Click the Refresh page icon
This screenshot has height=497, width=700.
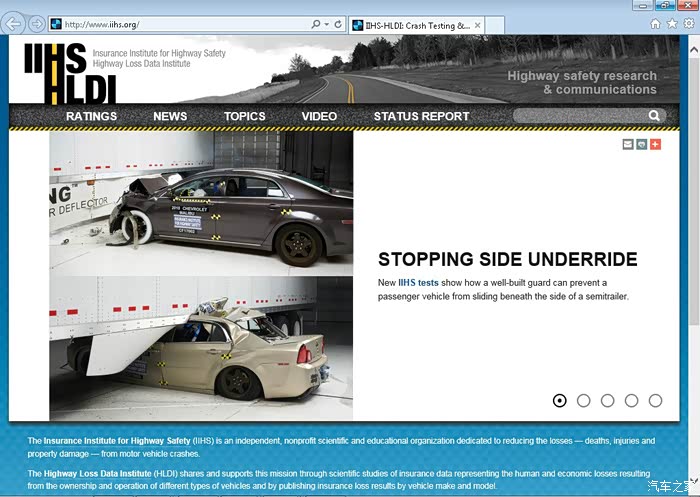(x=338, y=24)
